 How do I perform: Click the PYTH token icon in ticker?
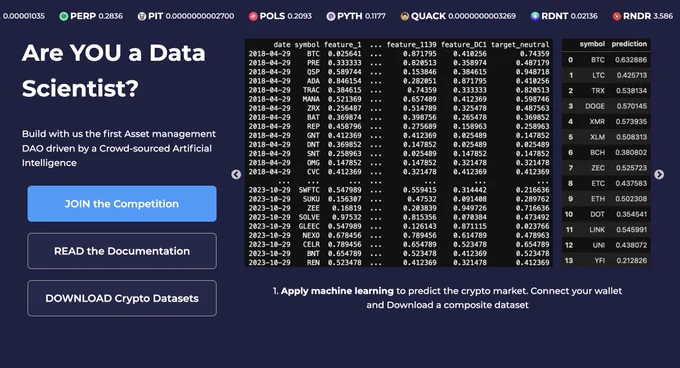[331, 16]
